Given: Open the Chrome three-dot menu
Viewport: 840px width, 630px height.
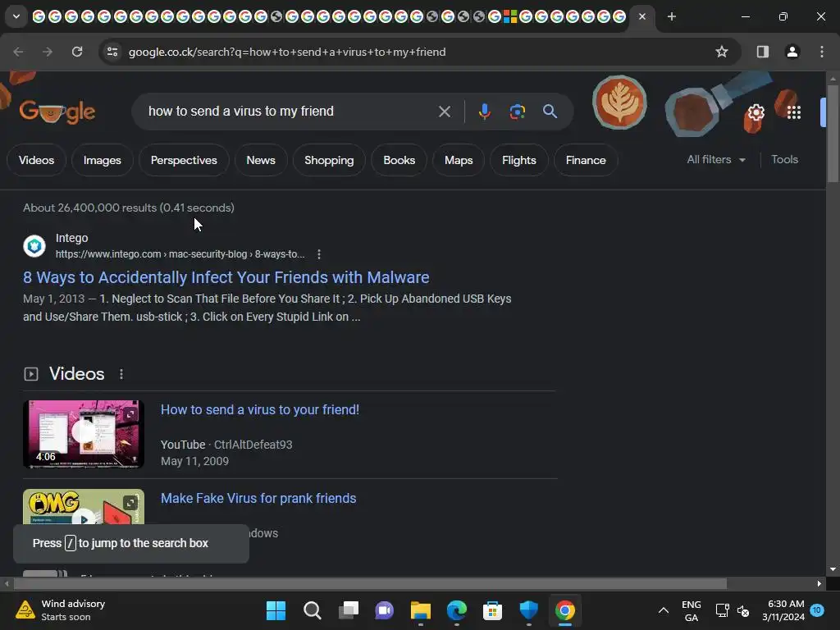Looking at the screenshot, I should [x=822, y=52].
